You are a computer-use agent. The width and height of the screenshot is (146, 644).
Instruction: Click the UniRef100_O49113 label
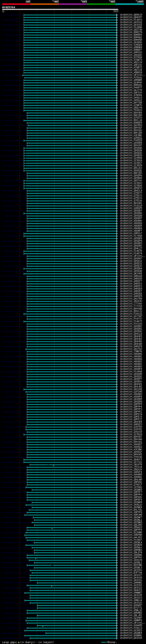131,98
